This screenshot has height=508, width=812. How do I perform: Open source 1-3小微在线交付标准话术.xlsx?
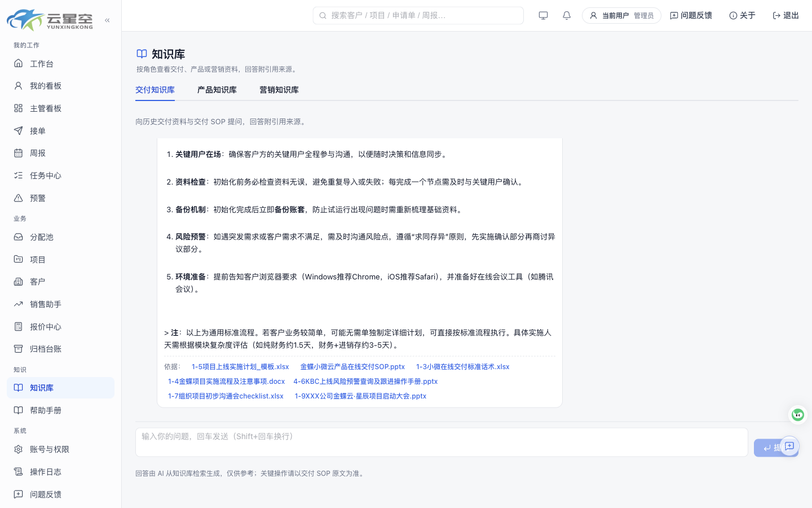[463, 367]
